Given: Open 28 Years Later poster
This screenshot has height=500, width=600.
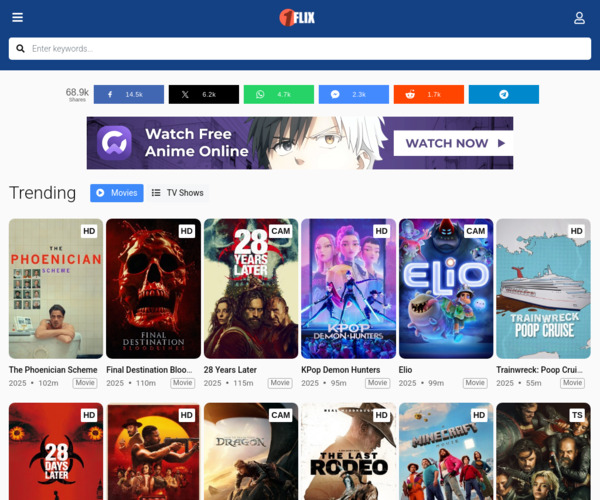Looking at the screenshot, I should click(x=251, y=288).
